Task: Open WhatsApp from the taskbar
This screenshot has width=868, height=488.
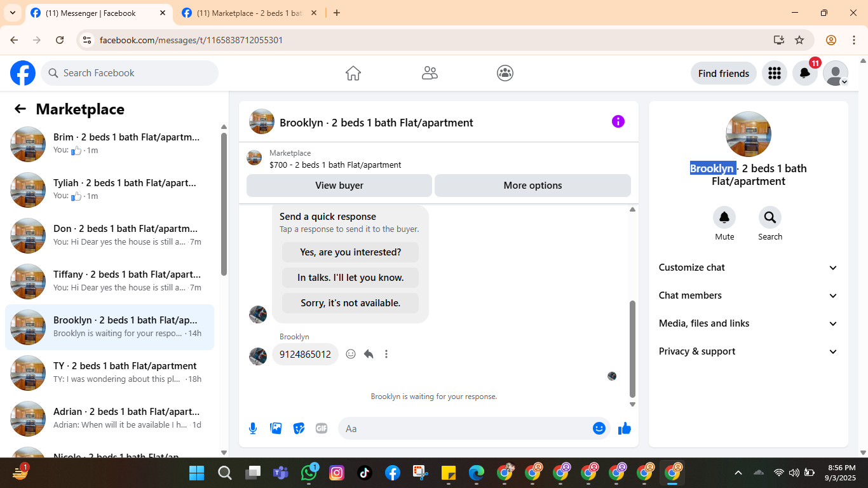Action: [309, 473]
